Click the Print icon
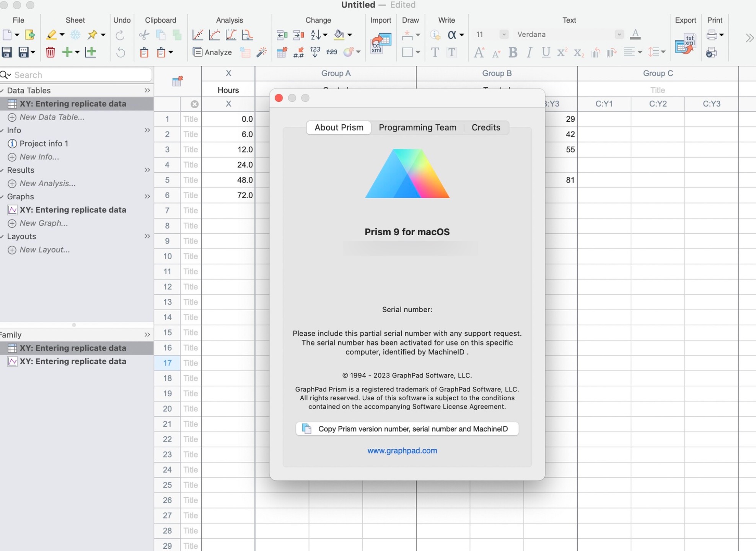The width and height of the screenshot is (756, 551). pos(712,35)
